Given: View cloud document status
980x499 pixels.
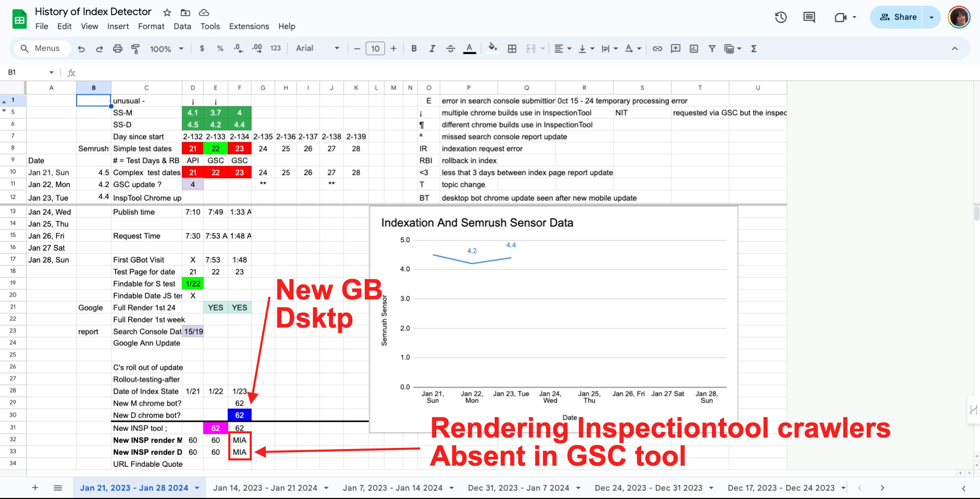Looking at the screenshot, I should click(204, 13).
